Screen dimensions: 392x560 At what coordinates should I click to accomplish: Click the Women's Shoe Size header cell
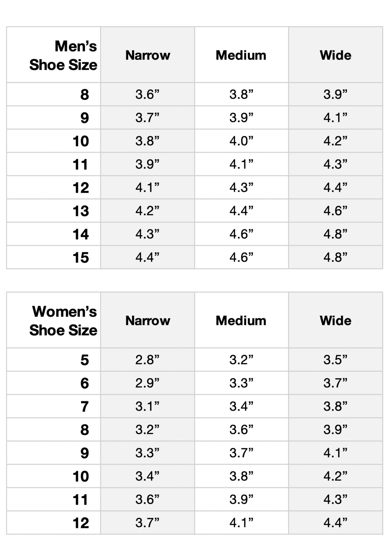pyautogui.click(x=63, y=321)
